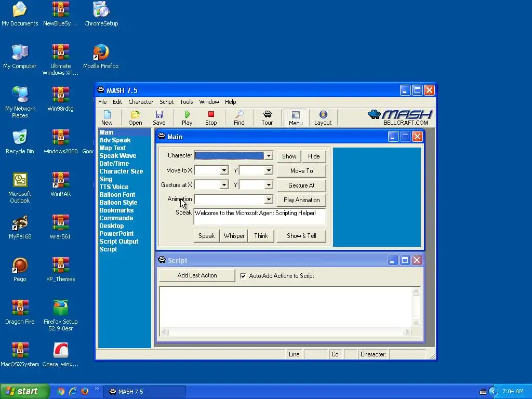Expand Gesture at X dropdown

click(x=224, y=185)
